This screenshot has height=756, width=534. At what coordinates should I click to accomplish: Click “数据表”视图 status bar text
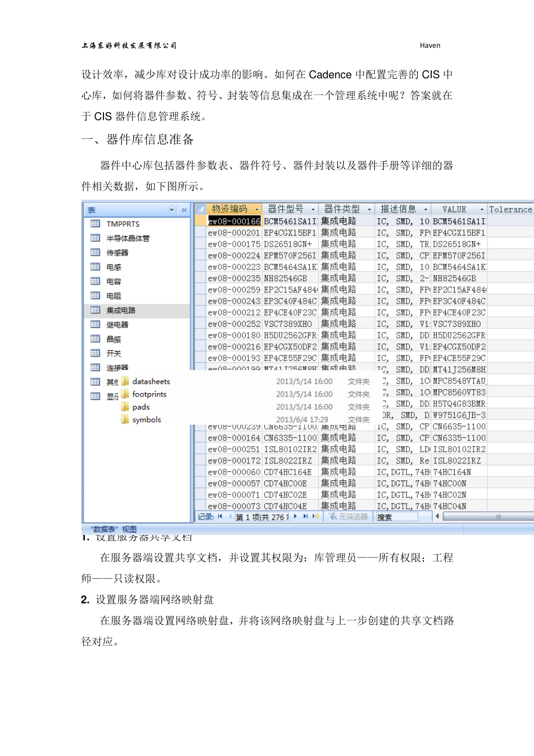[115, 529]
